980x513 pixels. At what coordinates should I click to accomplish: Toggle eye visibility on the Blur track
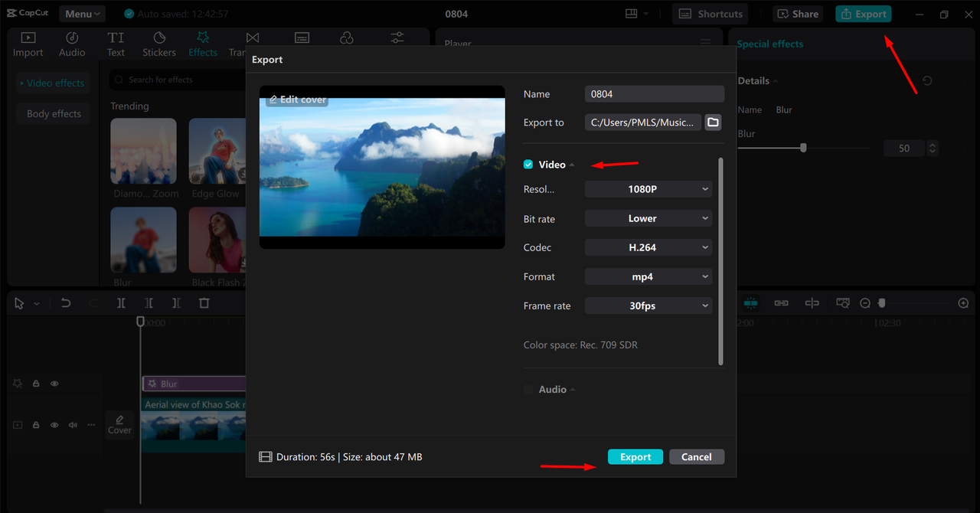tap(54, 384)
